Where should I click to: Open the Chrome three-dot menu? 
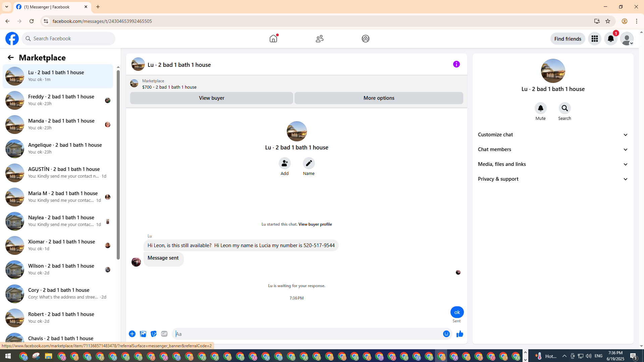[x=637, y=21]
